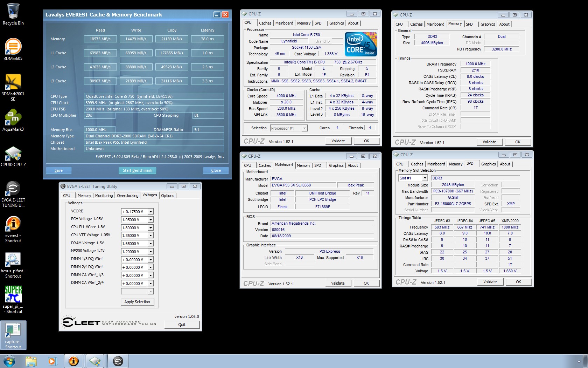588x368 pixels.
Task: Click the XMP-2000 column header
Action: point(510,221)
